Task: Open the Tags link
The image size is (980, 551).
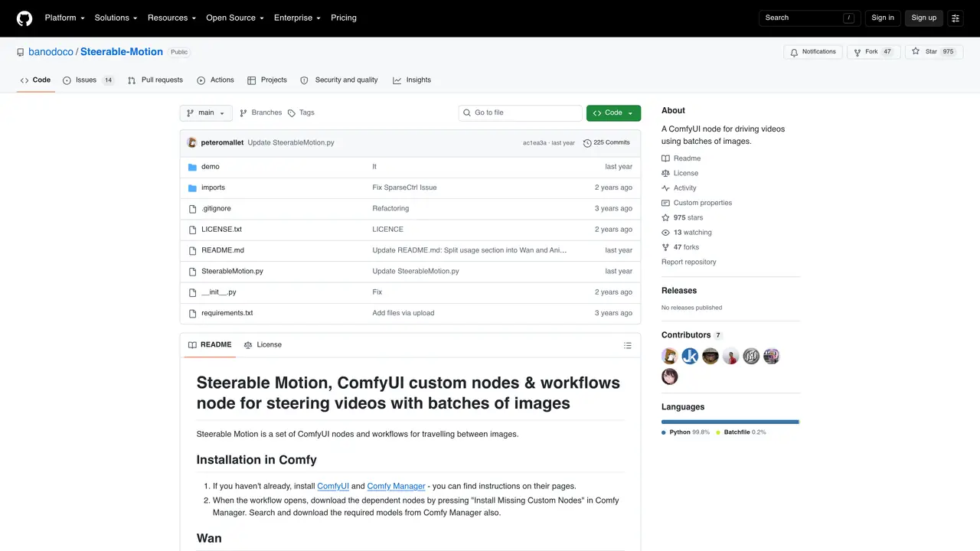Action: pyautogui.click(x=301, y=113)
